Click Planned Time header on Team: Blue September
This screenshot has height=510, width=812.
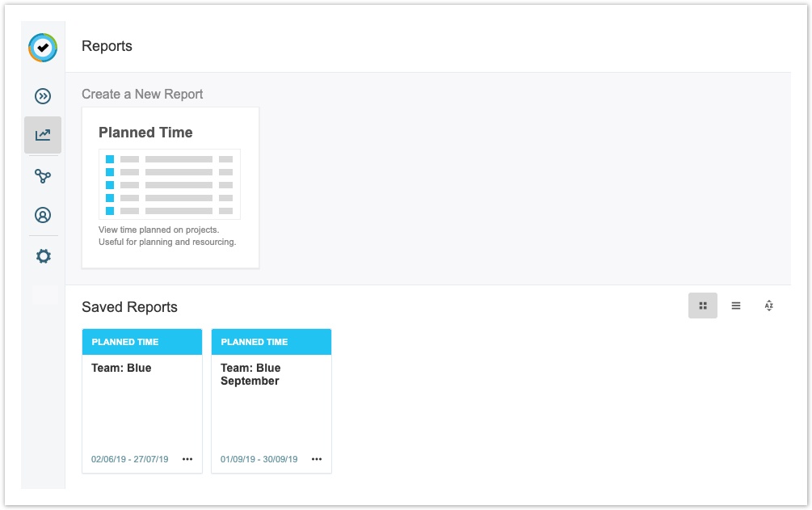271,342
